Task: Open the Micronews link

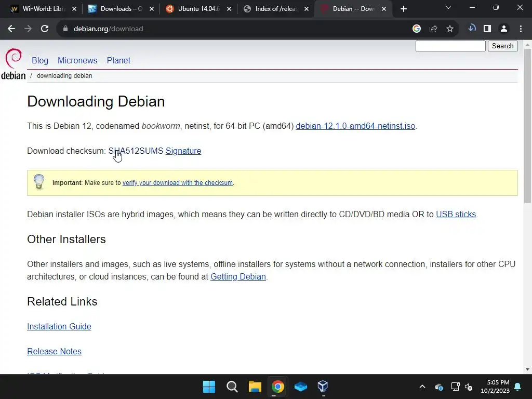Action: click(77, 60)
